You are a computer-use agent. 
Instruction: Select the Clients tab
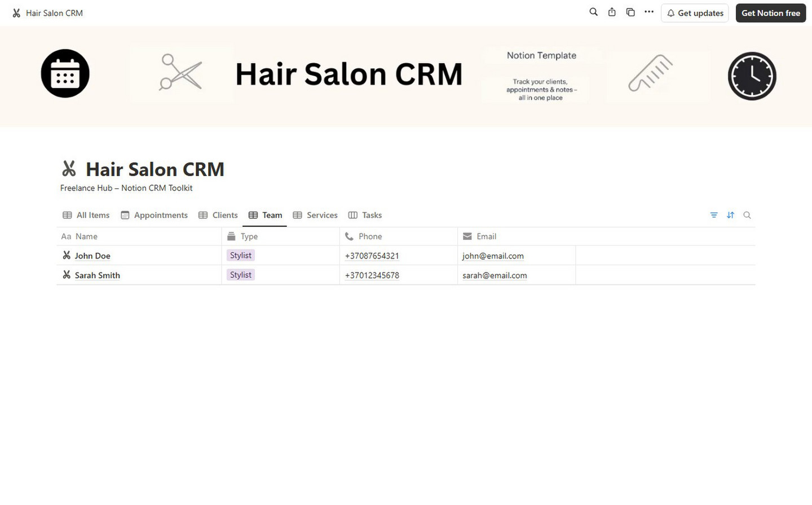tap(218, 215)
